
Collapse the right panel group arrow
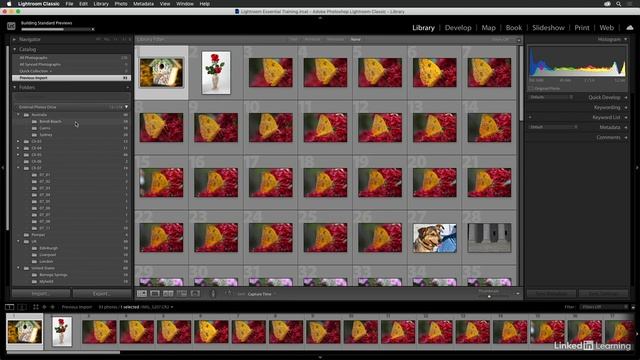pyautogui.click(x=637, y=167)
